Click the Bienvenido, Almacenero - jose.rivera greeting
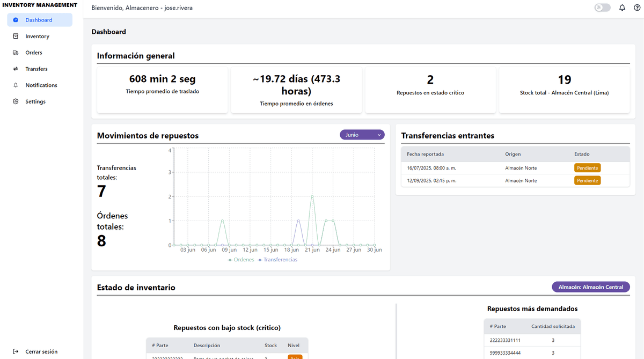Screen dimensions: 644x359 (142, 9)
